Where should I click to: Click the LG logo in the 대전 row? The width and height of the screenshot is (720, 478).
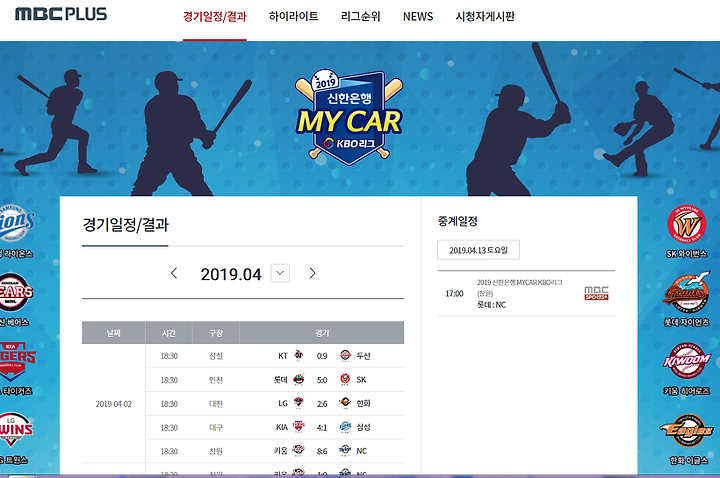pyautogui.click(x=299, y=403)
